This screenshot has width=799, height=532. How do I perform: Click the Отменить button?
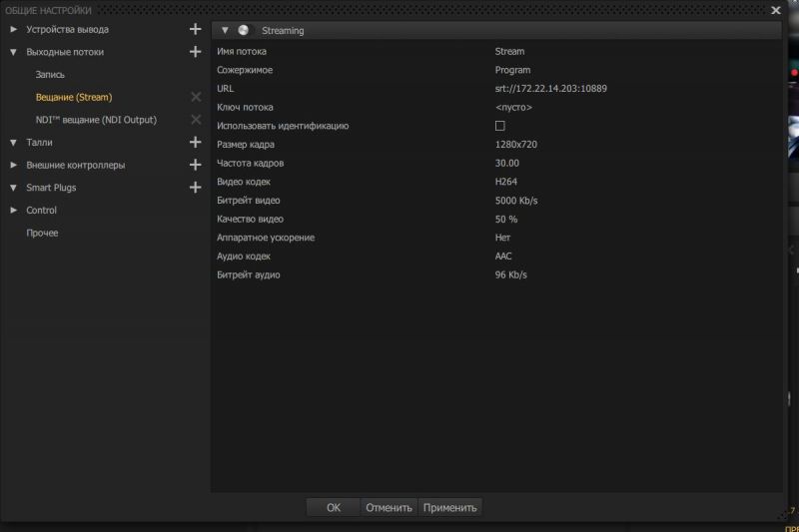(389, 508)
